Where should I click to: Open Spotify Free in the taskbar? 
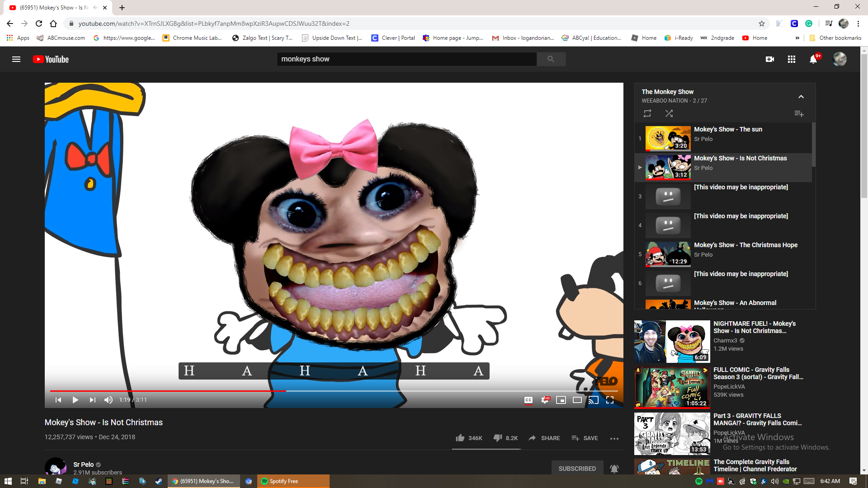[293, 481]
